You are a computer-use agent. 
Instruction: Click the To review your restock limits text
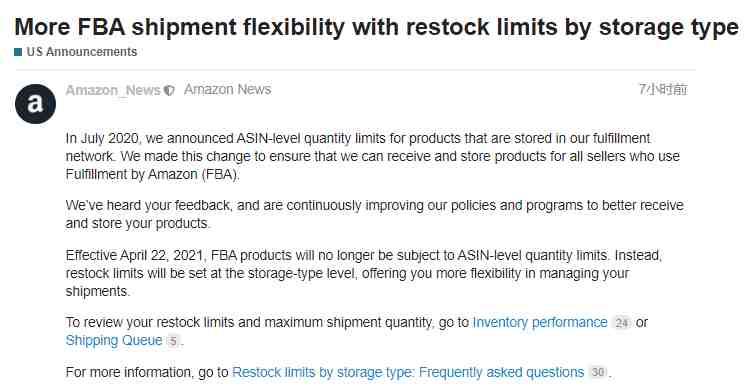click(267, 322)
